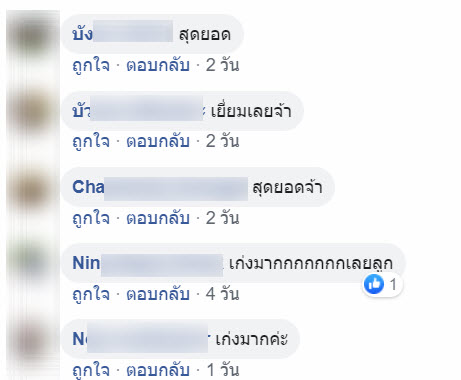Reply to Nin's เก่งมากกกกกกกเลยลูก comment
The height and width of the screenshot is (380, 461).
tap(158, 294)
